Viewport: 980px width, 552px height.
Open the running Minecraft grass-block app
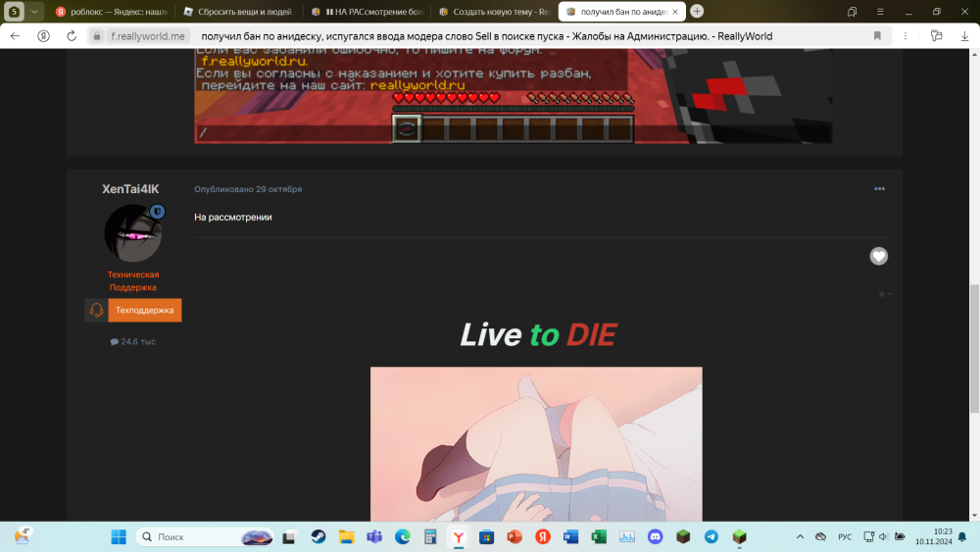[739, 536]
